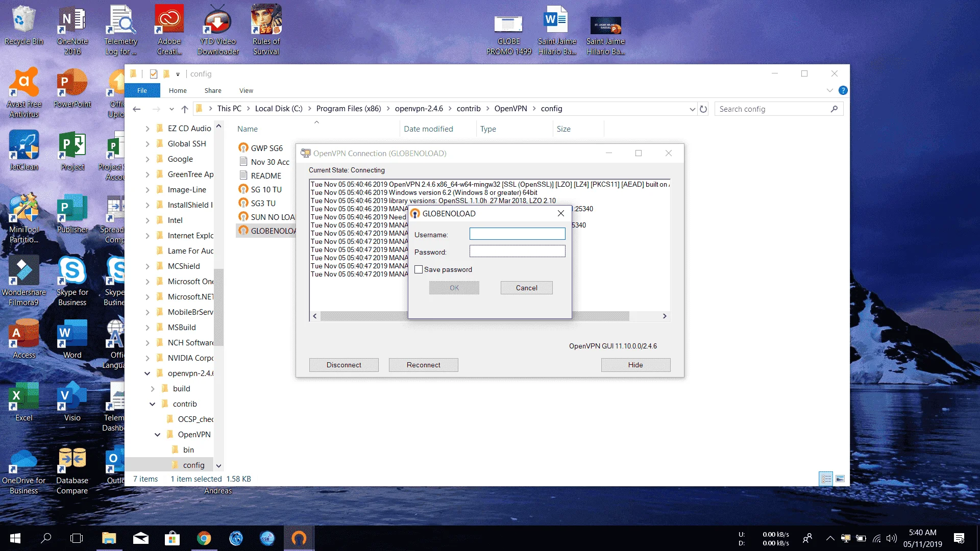The image size is (980, 551).
Task: Open Explorer quick access toolbar dropdown
Action: click(x=178, y=74)
